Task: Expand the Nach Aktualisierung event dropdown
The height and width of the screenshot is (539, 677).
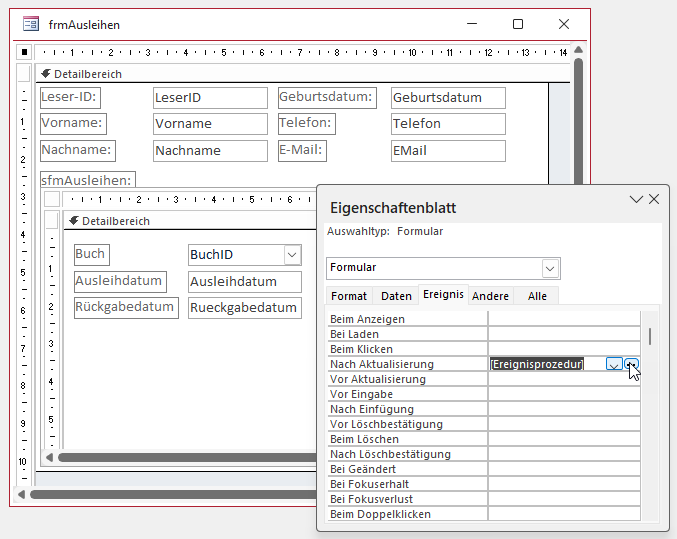Action: [613, 365]
